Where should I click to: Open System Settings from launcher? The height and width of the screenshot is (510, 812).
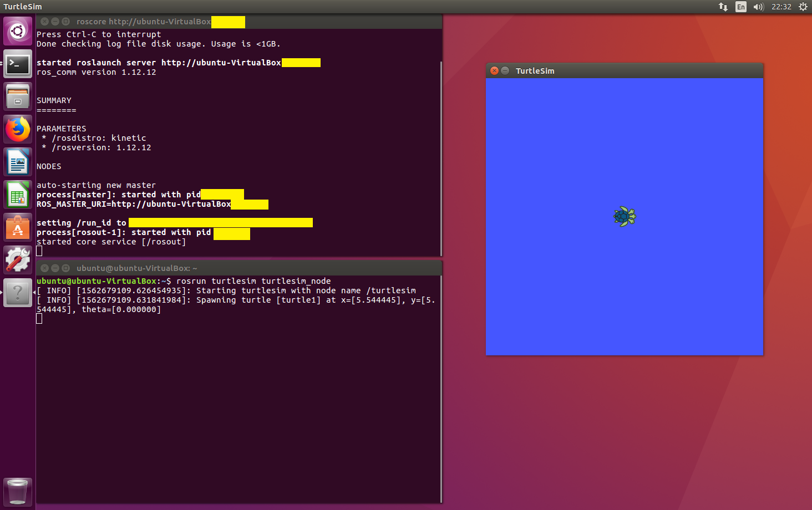(18, 259)
